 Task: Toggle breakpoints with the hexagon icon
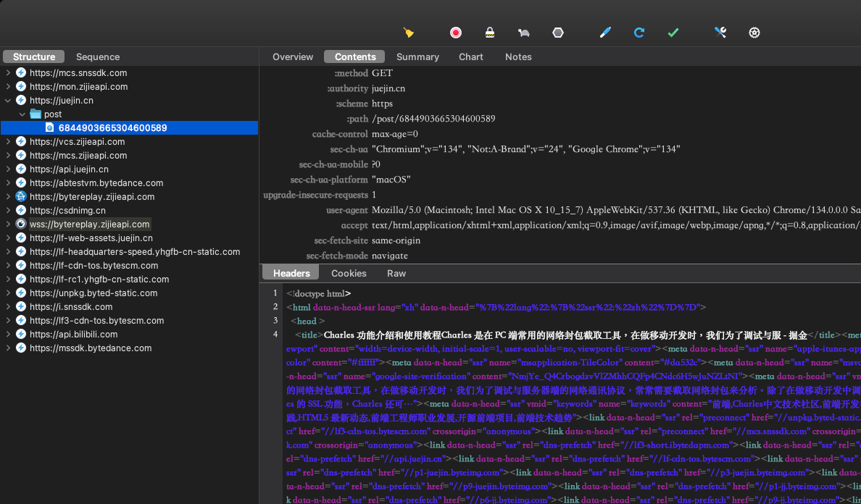(558, 33)
